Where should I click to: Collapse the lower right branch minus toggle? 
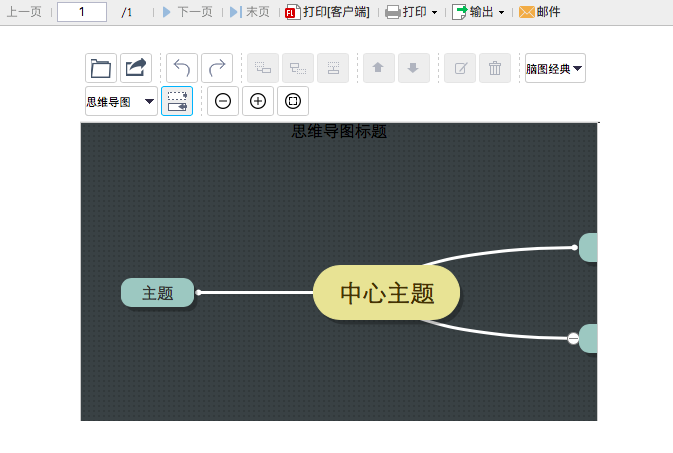(573, 339)
